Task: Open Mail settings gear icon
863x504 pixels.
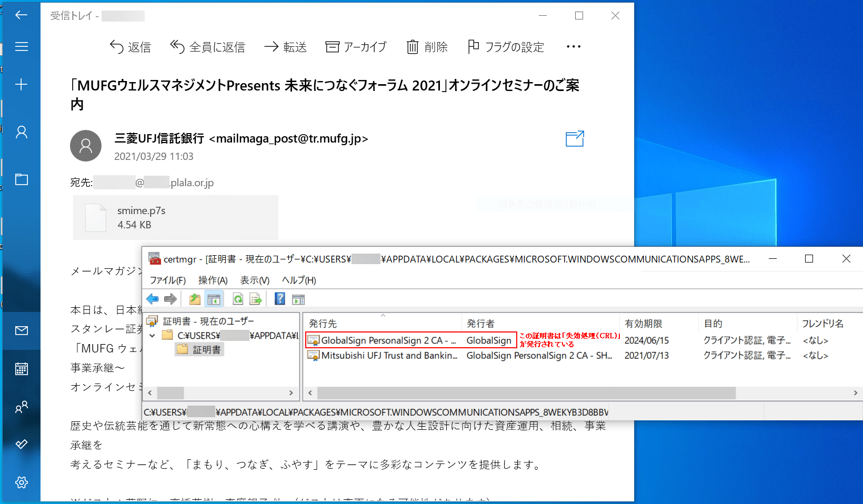Action: [21, 482]
